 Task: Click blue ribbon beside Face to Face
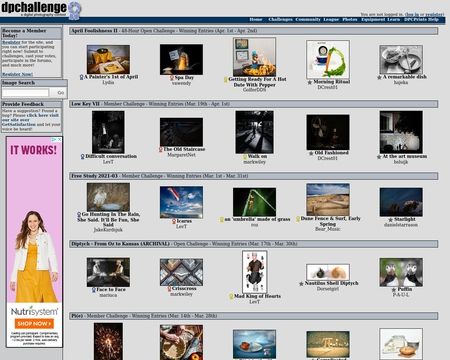tap(94, 290)
